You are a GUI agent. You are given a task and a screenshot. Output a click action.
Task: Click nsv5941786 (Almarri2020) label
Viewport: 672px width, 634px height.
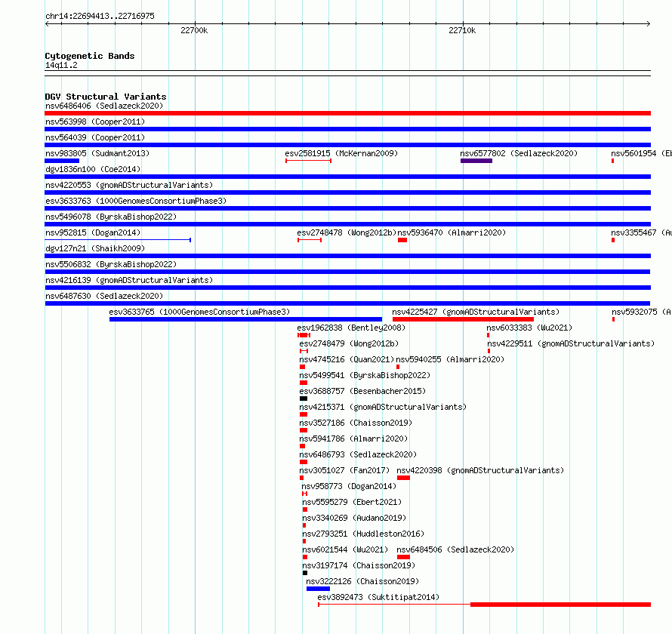pos(353,439)
